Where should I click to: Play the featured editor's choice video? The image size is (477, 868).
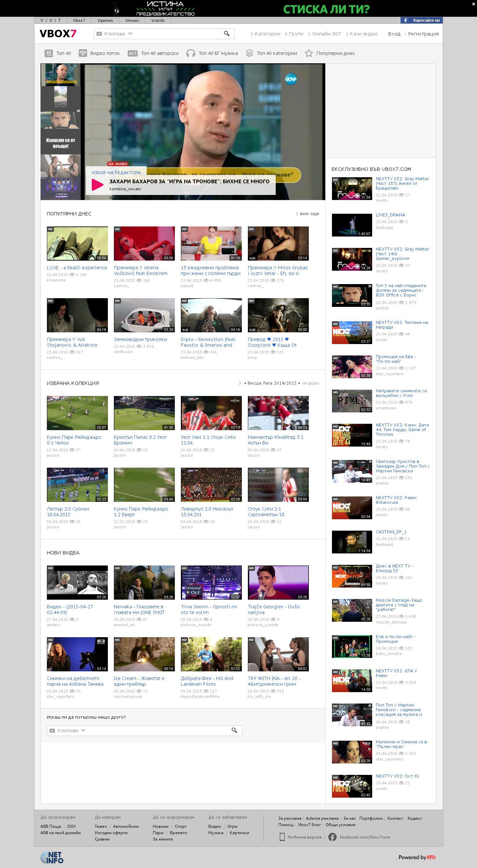98,184
